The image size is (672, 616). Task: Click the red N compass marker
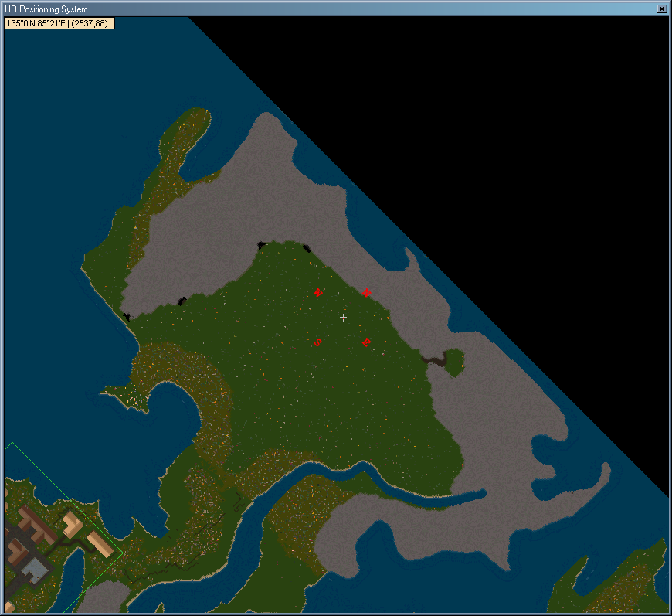[x=366, y=292]
